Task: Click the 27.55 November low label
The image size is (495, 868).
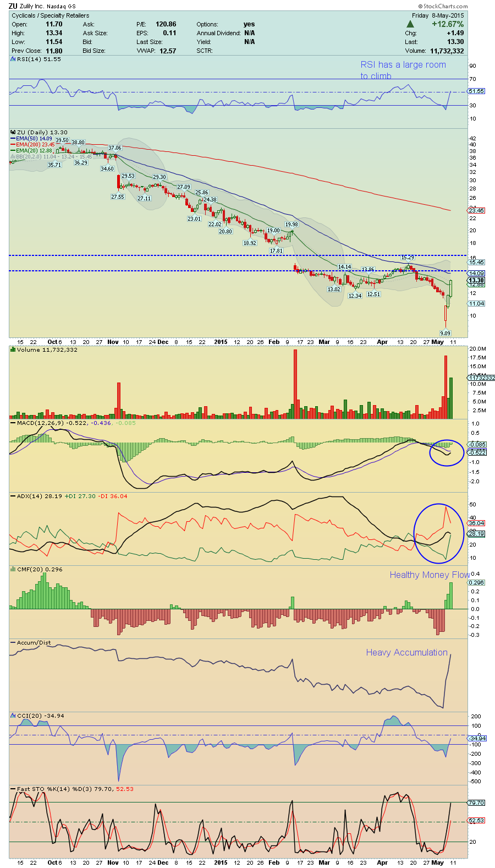Action: pos(118,196)
